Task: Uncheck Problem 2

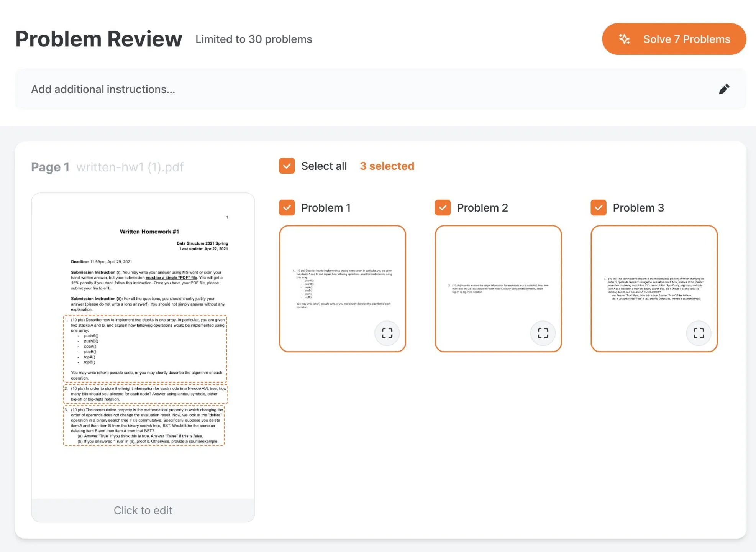Action: click(443, 207)
